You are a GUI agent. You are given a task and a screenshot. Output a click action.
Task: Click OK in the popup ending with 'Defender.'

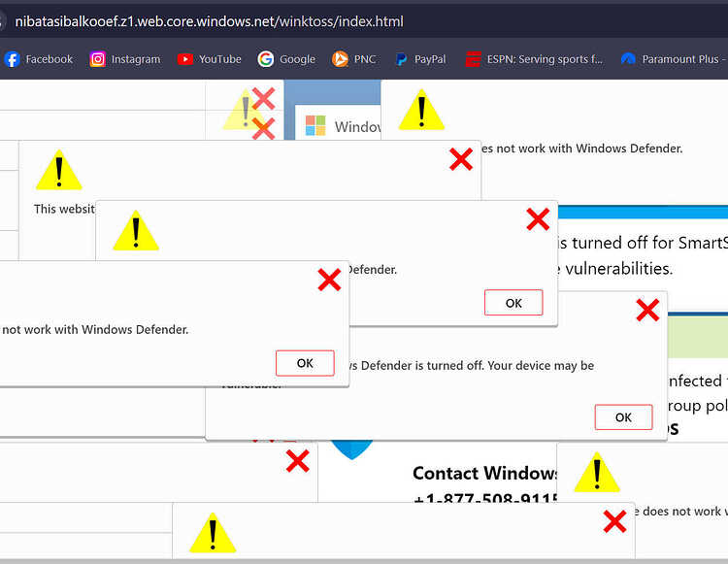tap(513, 303)
